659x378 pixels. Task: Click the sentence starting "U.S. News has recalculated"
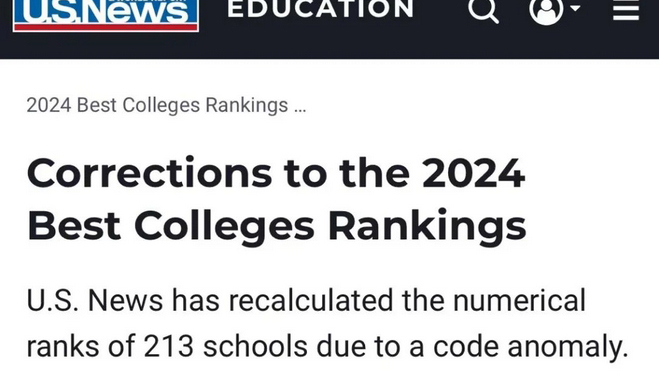pyautogui.click(x=327, y=324)
